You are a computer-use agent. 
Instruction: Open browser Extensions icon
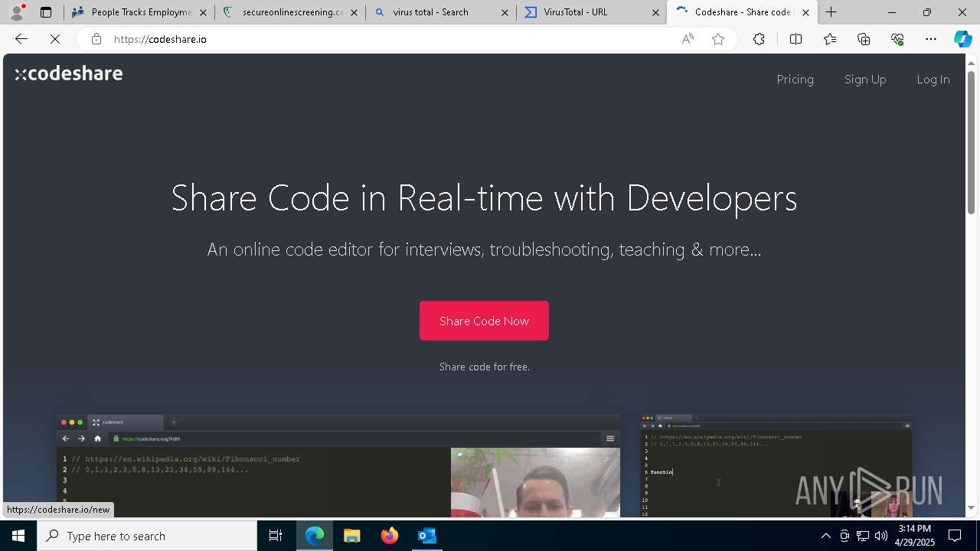pos(759,39)
